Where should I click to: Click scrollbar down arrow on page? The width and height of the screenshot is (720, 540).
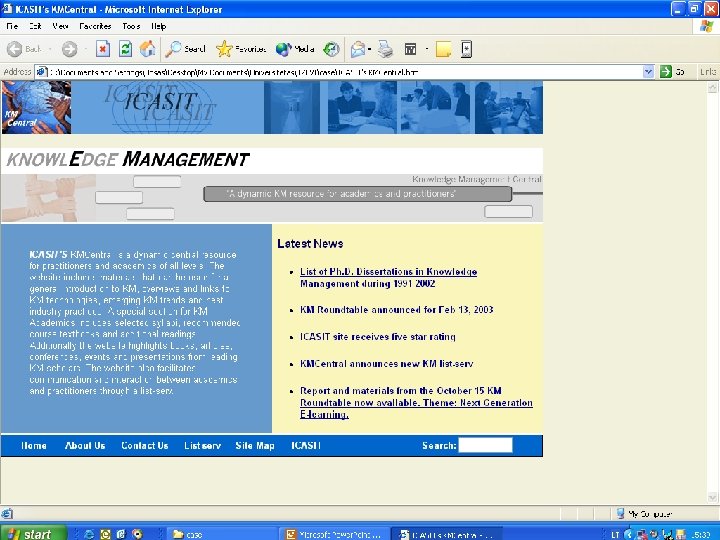click(713, 497)
